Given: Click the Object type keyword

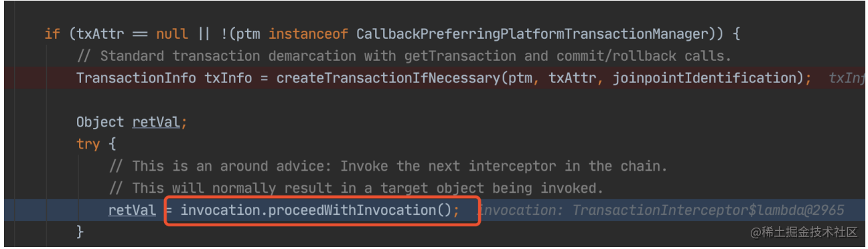Looking at the screenshot, I should pyautogui.click(x=100, y=122).
